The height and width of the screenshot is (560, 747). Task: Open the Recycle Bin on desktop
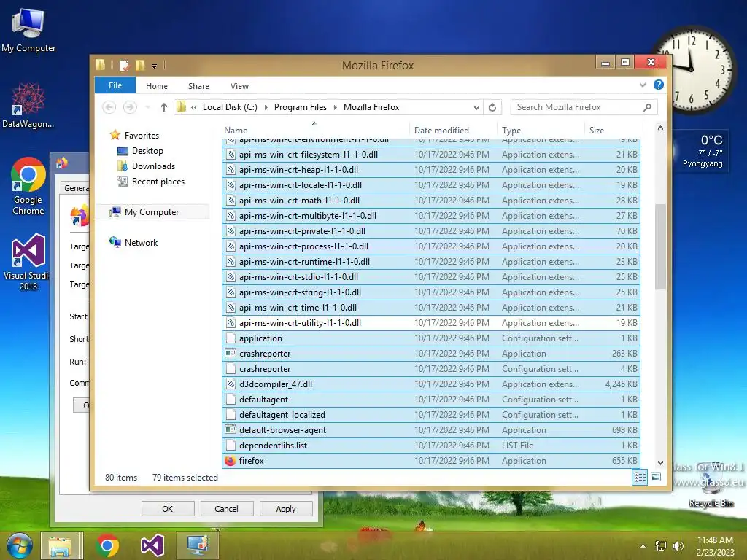point(711,486)
